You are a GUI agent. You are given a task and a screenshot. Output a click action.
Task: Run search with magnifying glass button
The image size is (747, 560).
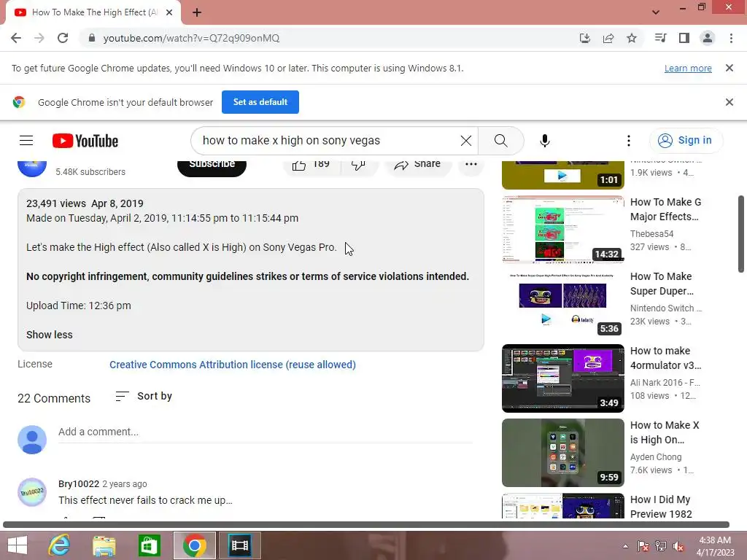click(500, 141)
